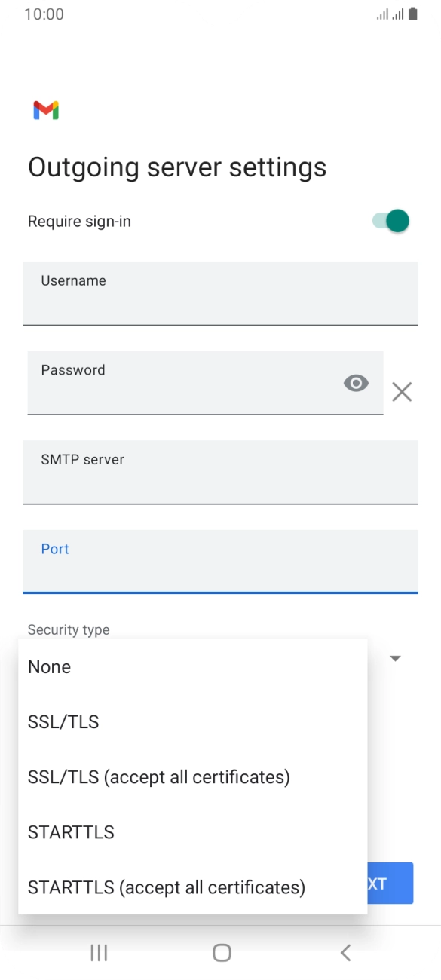
Task: Open the Security type dropdown arrow
Action: pos(395,658)
